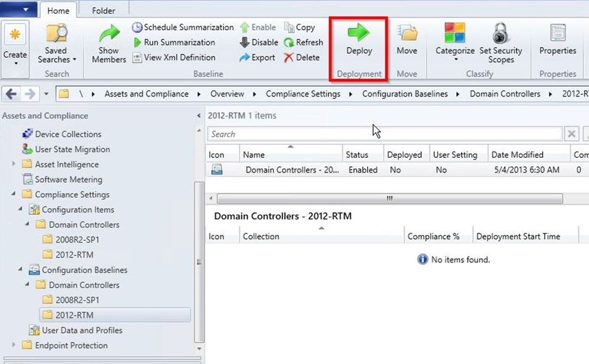589x364 pixels.
Task: Open the Categorize colored squares icon
Action: 455,32
